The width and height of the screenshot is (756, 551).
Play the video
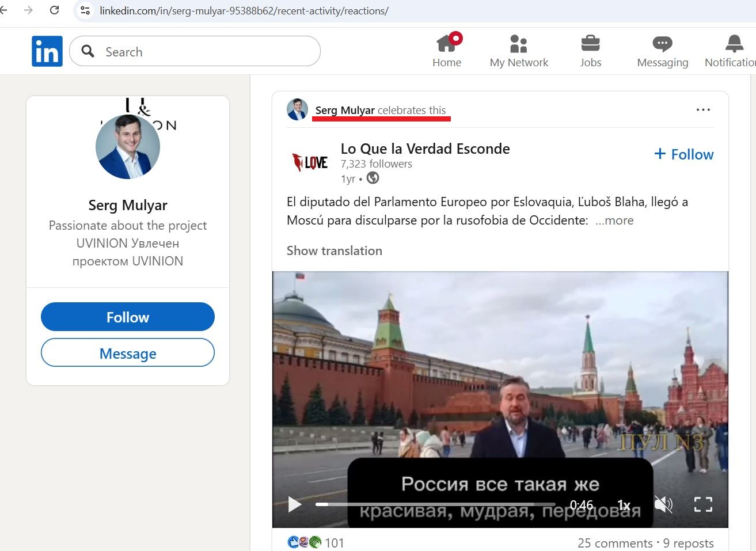click(x=294, y=504)
